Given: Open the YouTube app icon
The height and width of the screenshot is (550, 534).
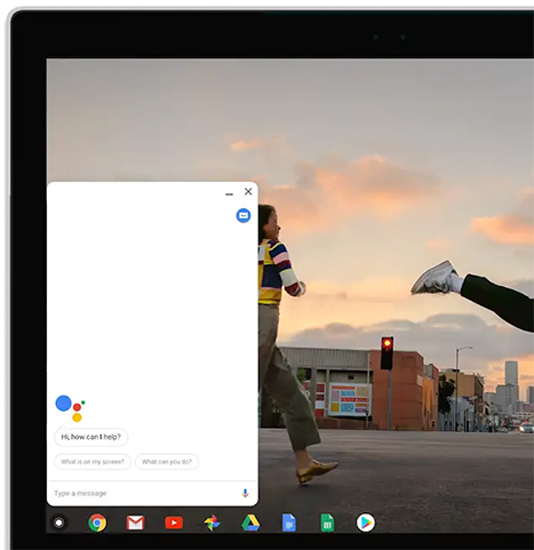Looking at the screenshot, I should coord(174,523).
